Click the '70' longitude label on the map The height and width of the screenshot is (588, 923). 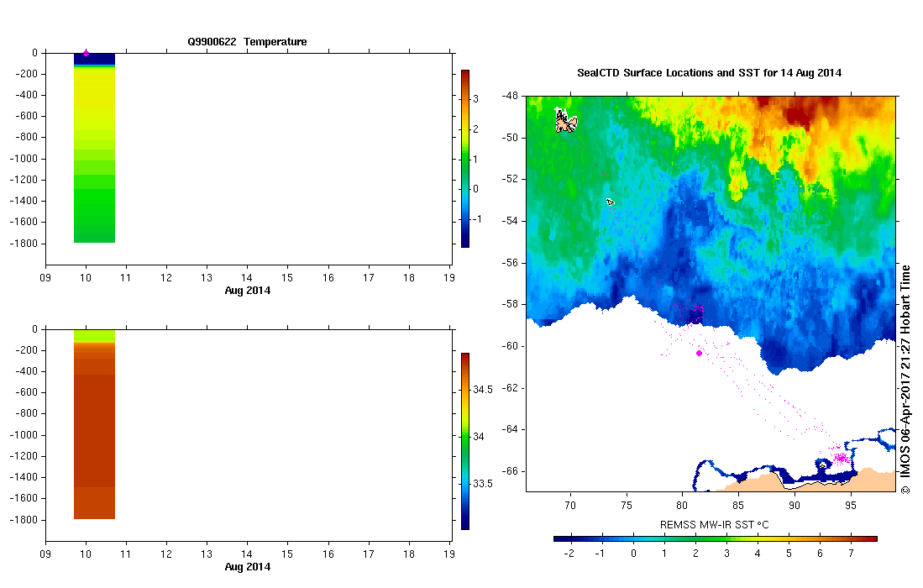click(x=569, y=505)
